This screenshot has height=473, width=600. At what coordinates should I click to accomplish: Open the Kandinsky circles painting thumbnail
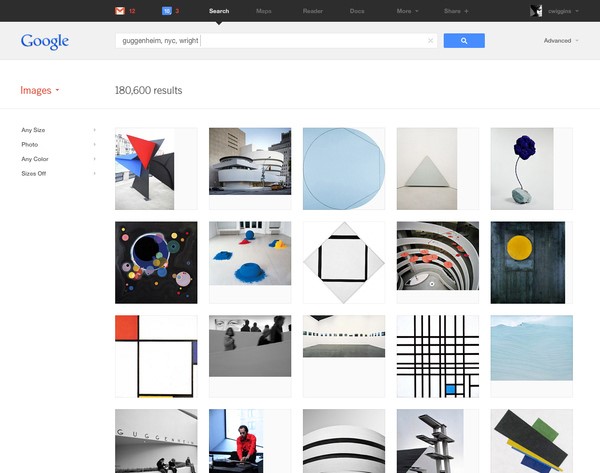click(x=156, y=262)
